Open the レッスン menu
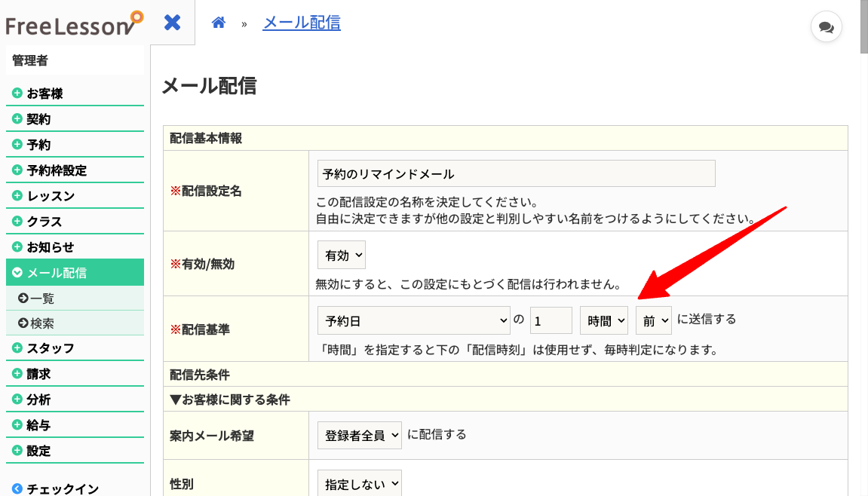The height and width of the screenshot is (496, 868). pos(75,195)
